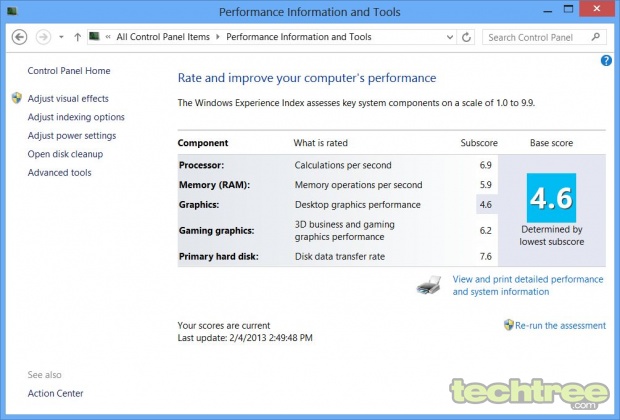
Task: Select Open disk cleanup
Action: pyautogui.click(x=65, y=154)
